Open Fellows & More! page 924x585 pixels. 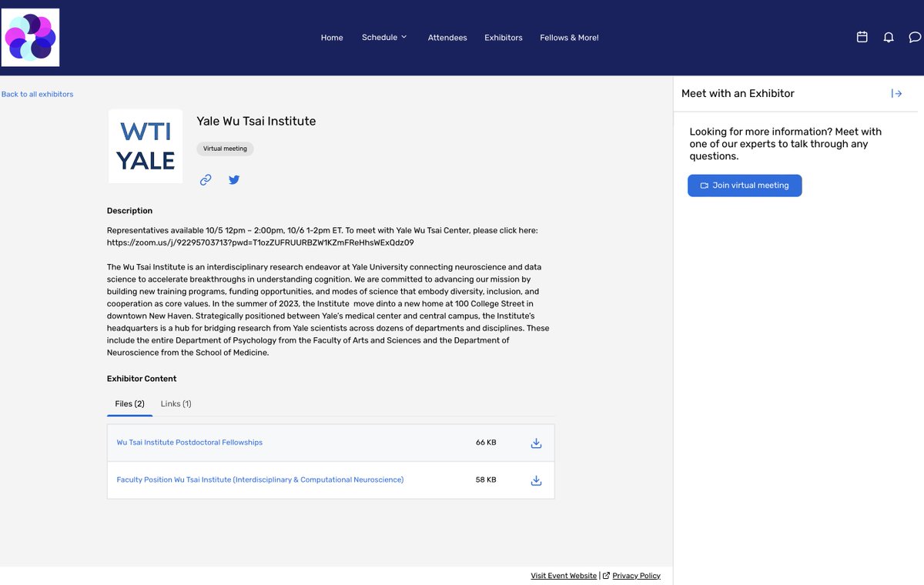tap(569, 38)
